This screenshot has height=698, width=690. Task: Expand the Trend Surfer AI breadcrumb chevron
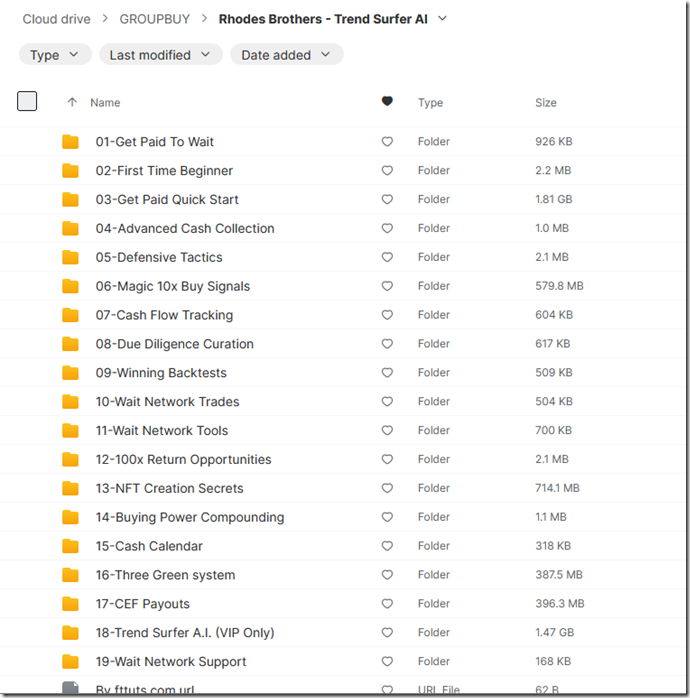click(x=443, y=19)
